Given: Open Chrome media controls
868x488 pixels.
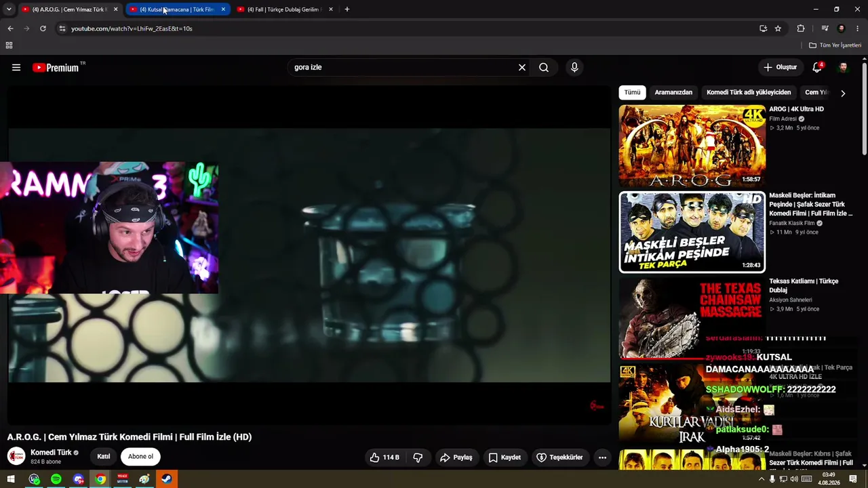Looking at the screenshot, I should [x=825, y=28].
